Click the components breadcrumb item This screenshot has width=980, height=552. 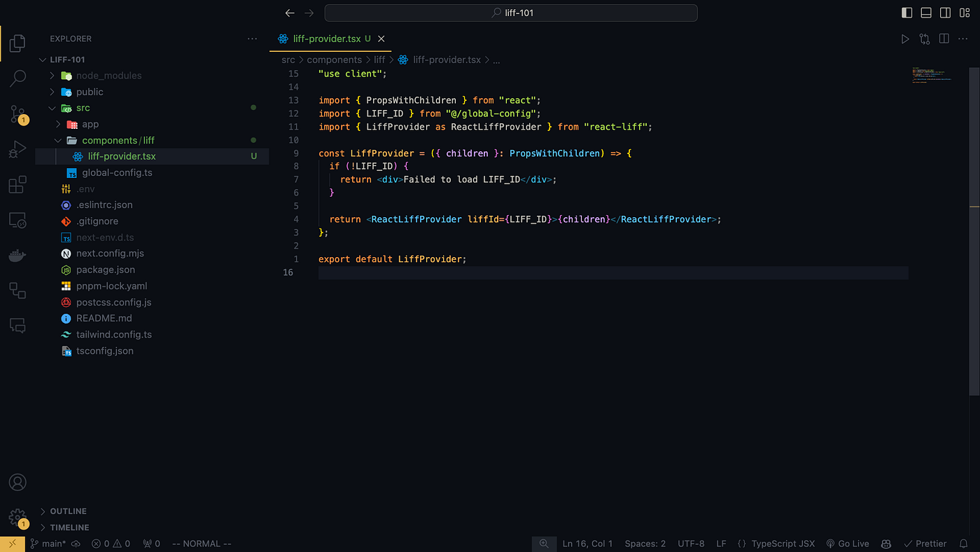pos(334,60)
